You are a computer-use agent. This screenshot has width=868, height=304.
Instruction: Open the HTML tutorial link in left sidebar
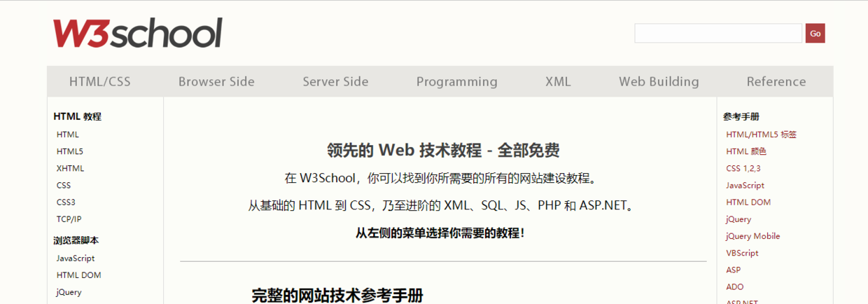click(68, 134)
